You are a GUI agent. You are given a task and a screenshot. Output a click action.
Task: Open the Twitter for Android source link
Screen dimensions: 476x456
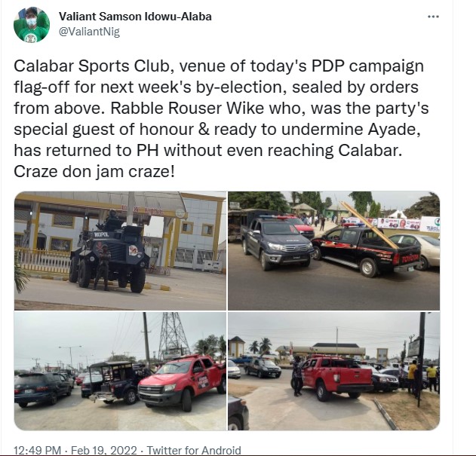tap(194, 450)
